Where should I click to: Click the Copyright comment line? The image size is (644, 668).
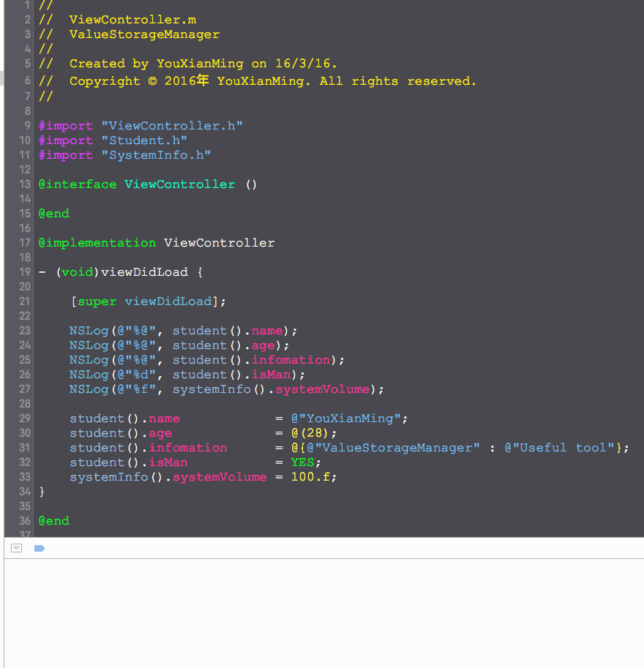click(258, 80)
